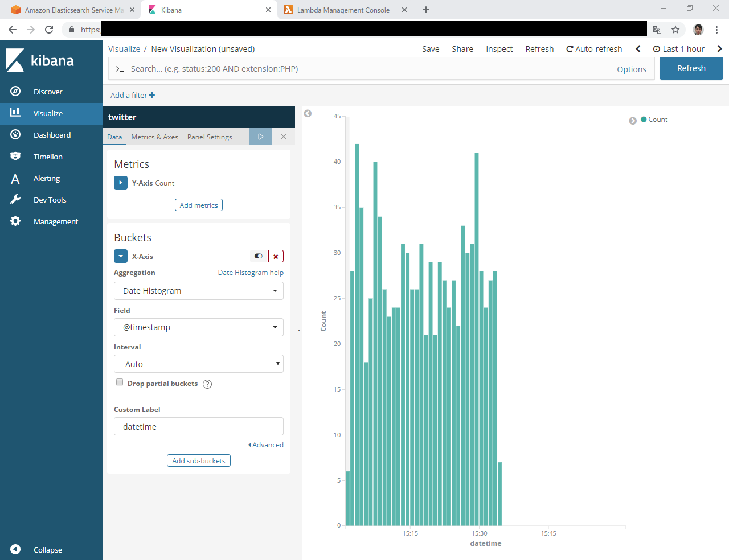Open the Aggregation Date Histogram dropdown
Screen dimensions: 729x560
click(199, 291)
